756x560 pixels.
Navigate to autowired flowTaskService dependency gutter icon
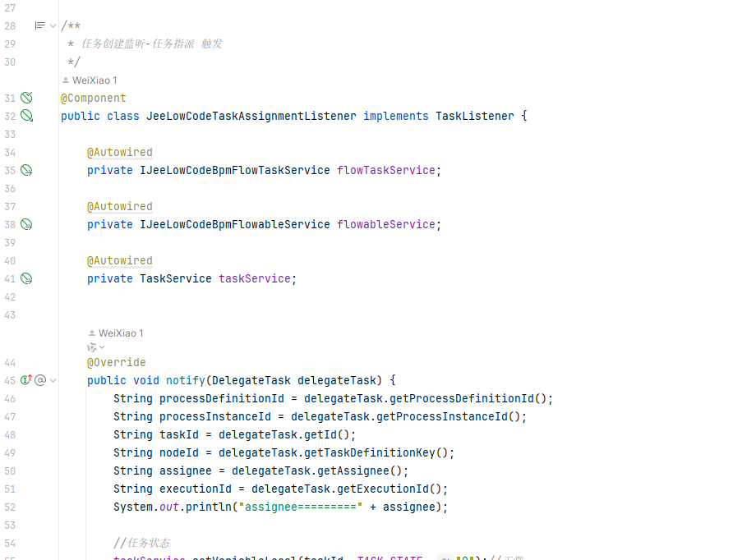coord(26,170)
